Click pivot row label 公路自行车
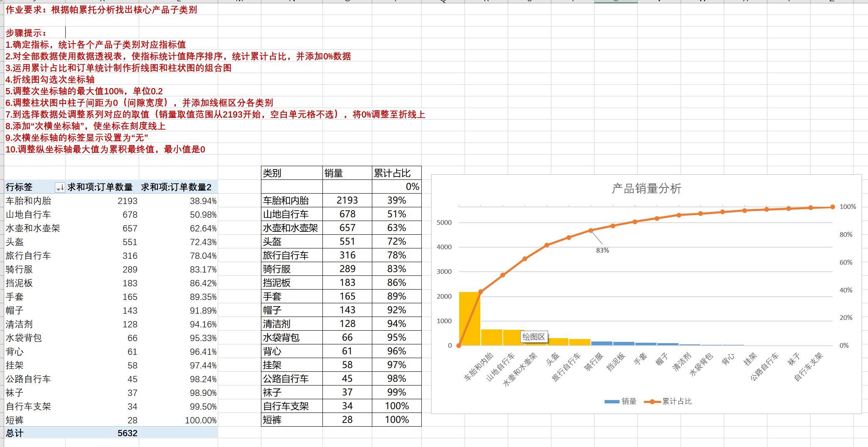Screen dimensions: 868x447 click(x=28, y=379)
